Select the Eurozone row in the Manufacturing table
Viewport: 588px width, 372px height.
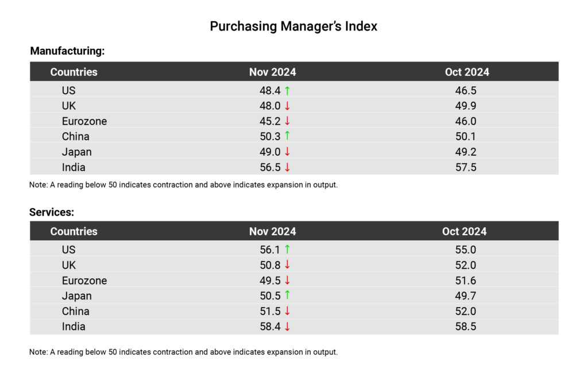tap(84, 121)
